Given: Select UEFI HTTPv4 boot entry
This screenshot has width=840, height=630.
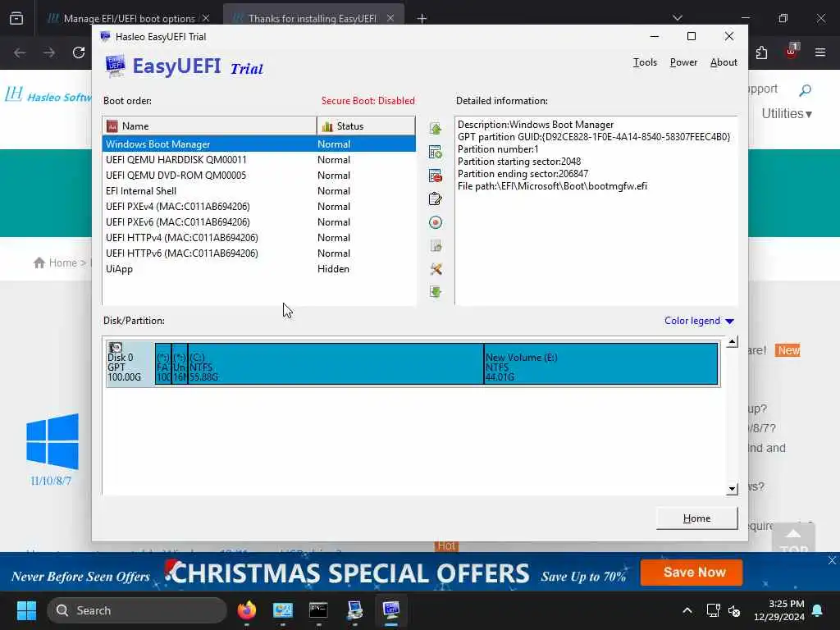Looking at the screenshot, I should pos(258,237).
